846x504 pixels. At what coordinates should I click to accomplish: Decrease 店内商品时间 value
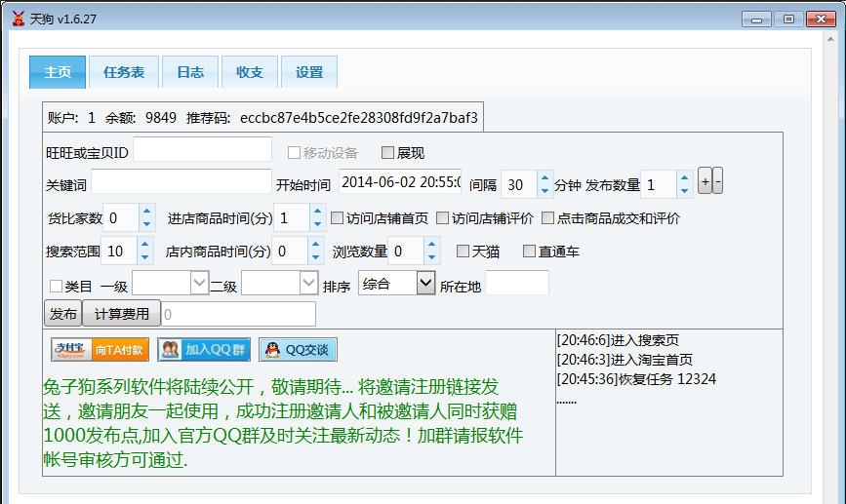pos(316,257)
